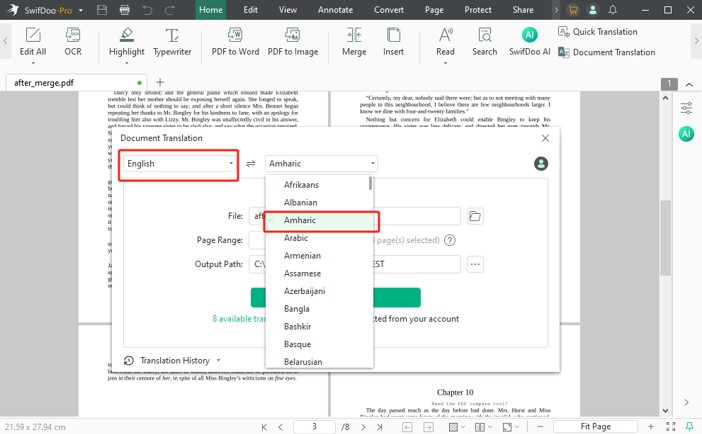Open the Search tool
702x434 pixels.
484,41
